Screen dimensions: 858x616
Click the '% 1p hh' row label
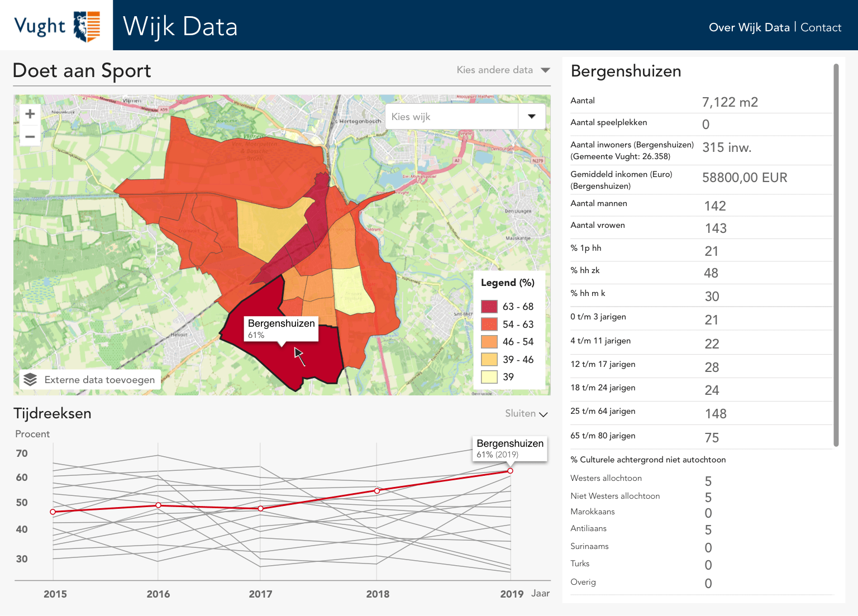(x=586, y=248)
